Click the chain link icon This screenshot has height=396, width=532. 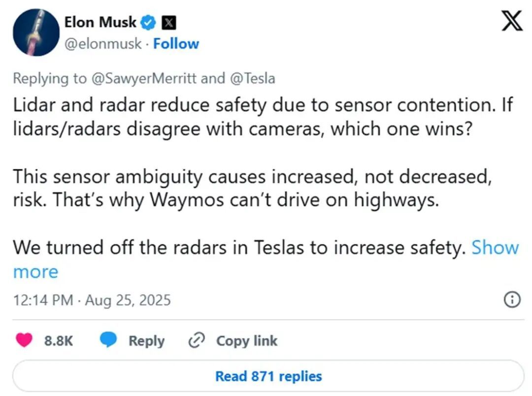pos(197,340)
